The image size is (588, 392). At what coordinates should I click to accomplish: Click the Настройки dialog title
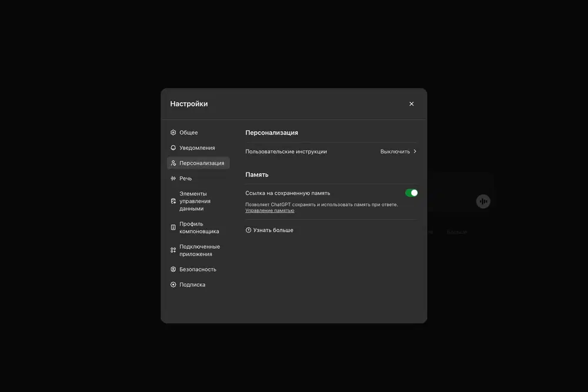(x=189, y=104)
